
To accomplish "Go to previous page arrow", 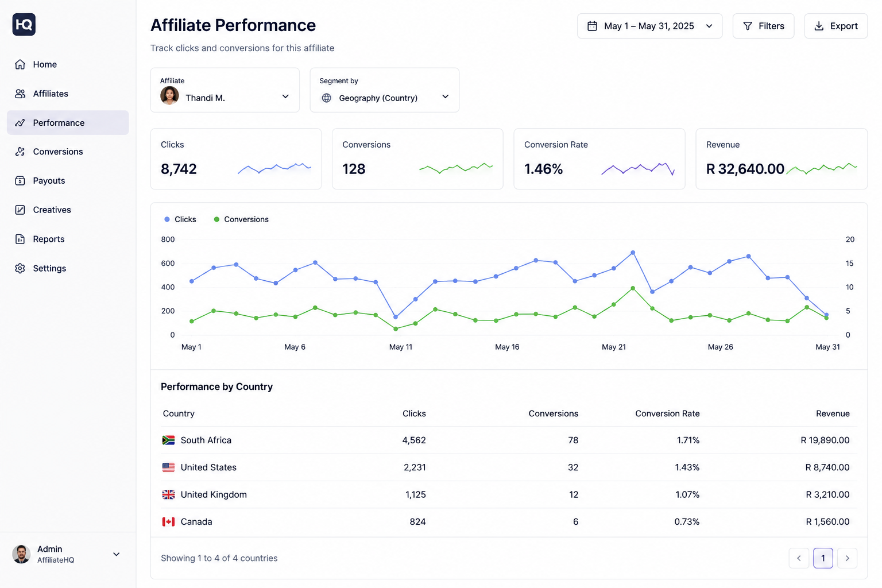I will pyautogui.click(x=799, y=558).
